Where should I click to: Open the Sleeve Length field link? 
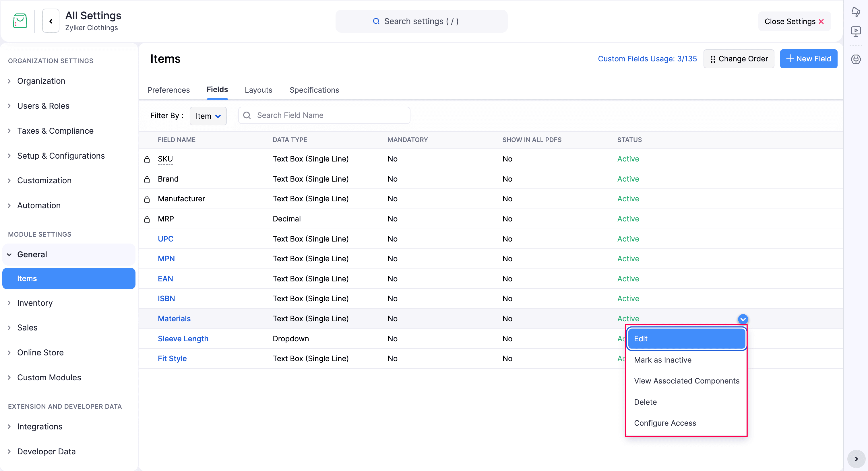(x=183, y=339)
